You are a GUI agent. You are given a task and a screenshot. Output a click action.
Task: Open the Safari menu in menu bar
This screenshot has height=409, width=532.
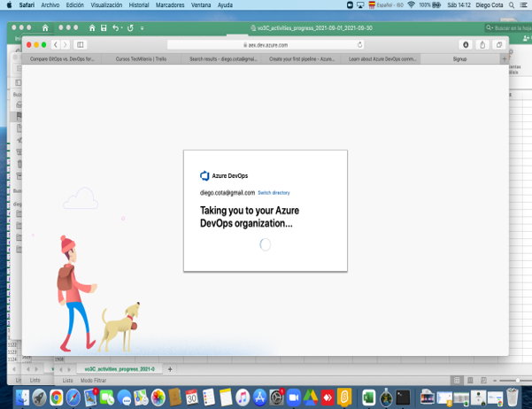tap(27, 5)
